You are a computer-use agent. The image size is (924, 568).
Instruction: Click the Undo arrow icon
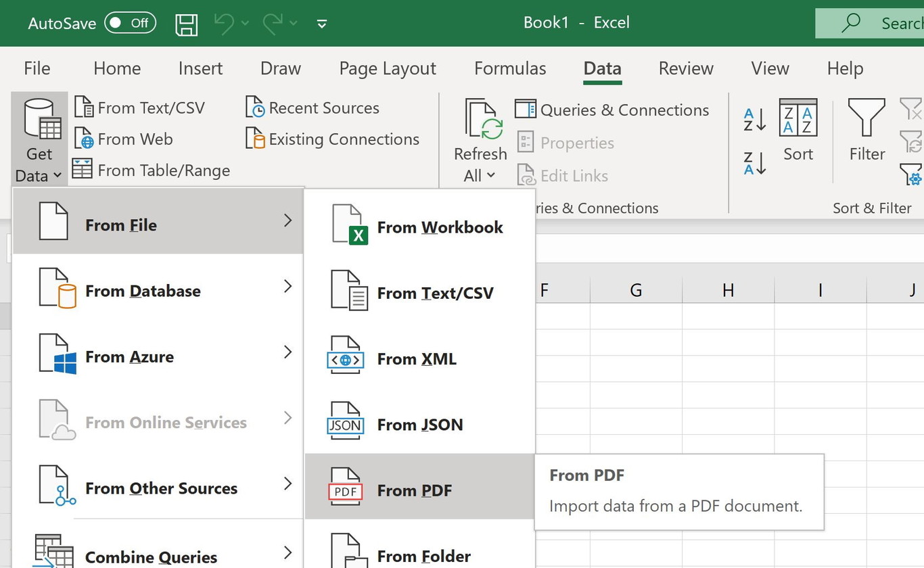pos(224,24)
